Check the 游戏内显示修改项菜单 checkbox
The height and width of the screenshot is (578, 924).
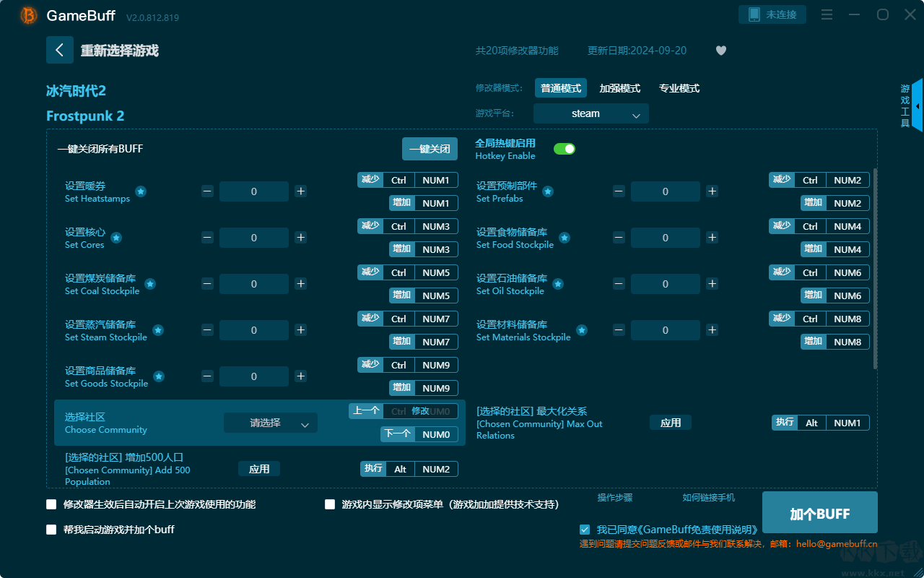330,504
